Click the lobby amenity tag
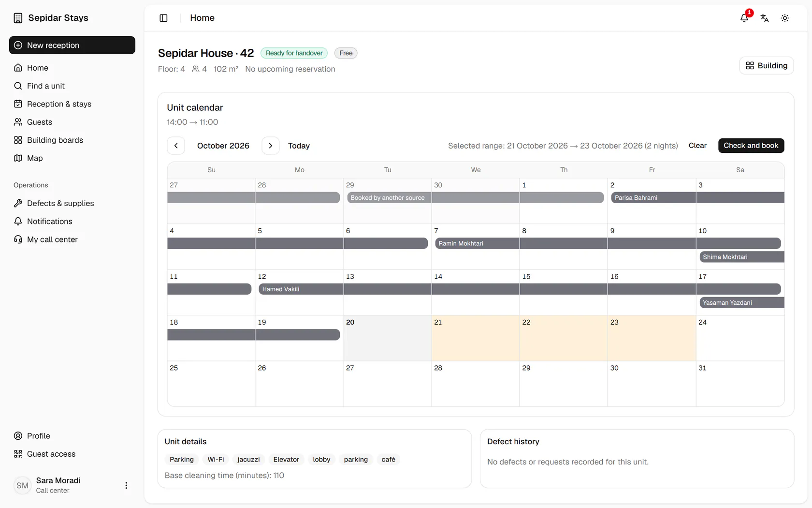 click(321, 460)
